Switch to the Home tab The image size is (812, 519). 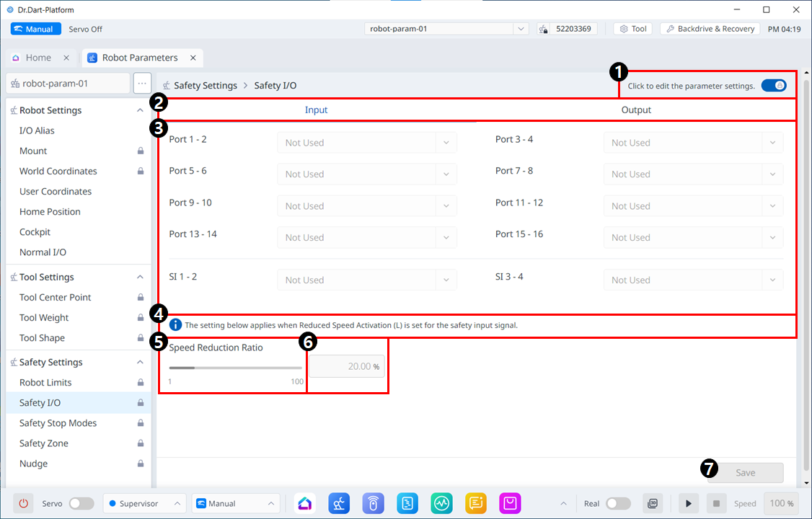(38, 58)
